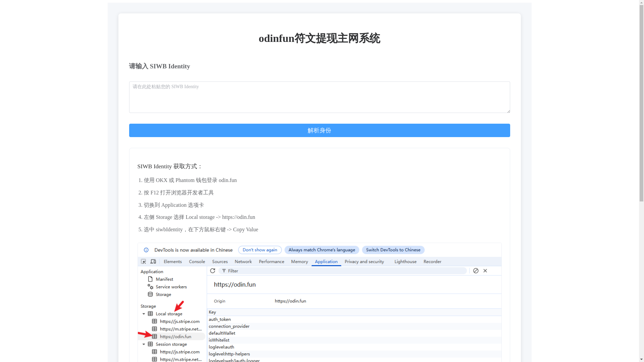Click the Application section label in the sidebar
644x362 pixels.
pos(152,272)
